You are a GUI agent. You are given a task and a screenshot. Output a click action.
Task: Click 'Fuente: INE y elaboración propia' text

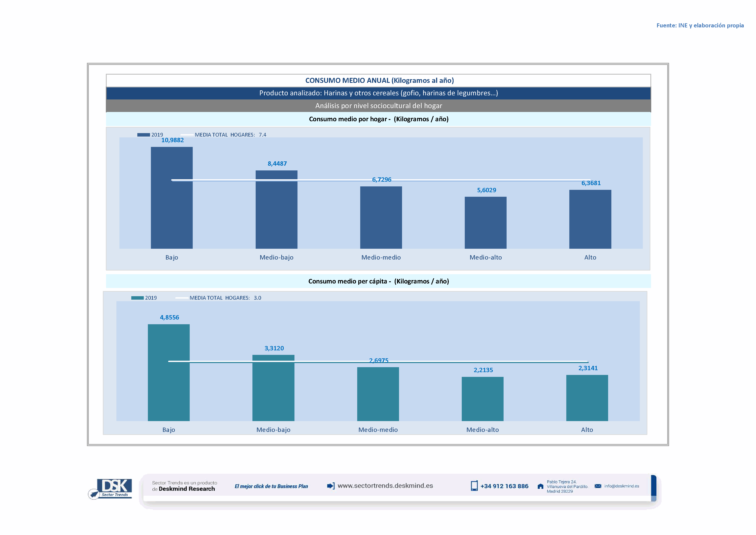point(700,25)
